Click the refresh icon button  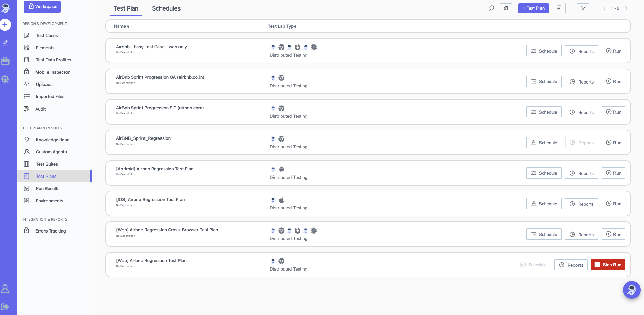tap(506, 8)
